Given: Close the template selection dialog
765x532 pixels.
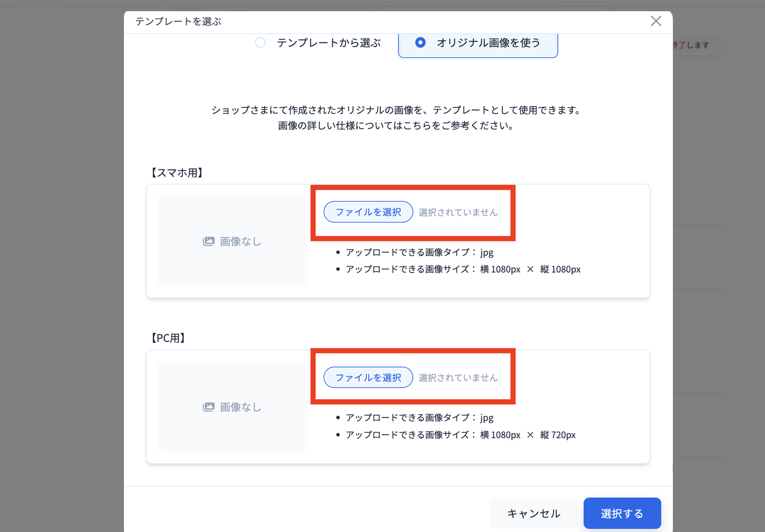Looking at the screenshot, I should pos(656,21).
